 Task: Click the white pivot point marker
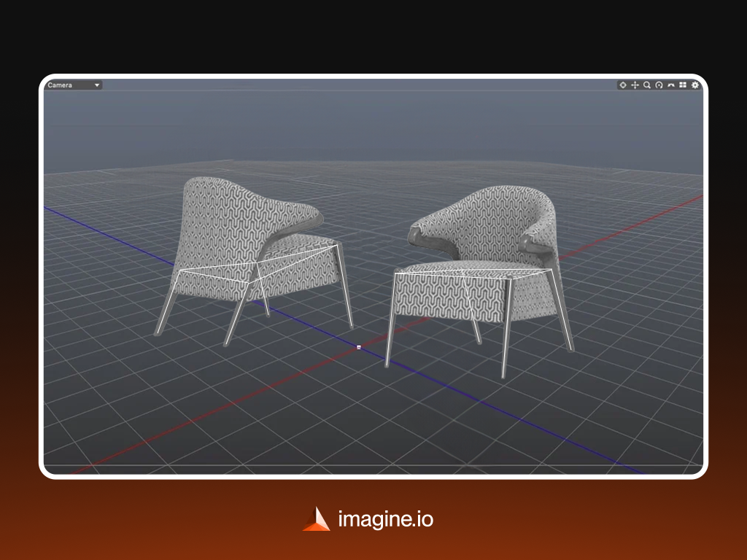tap(357, 347)
